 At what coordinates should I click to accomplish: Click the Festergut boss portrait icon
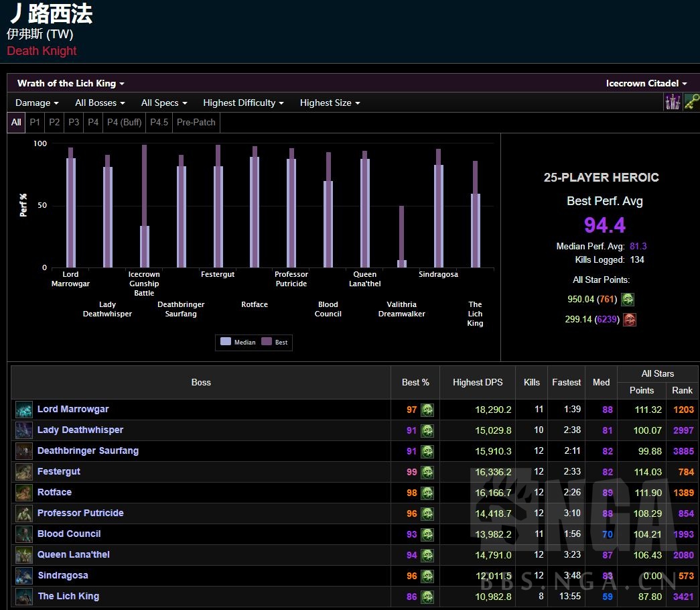click(x=24, y=472)
